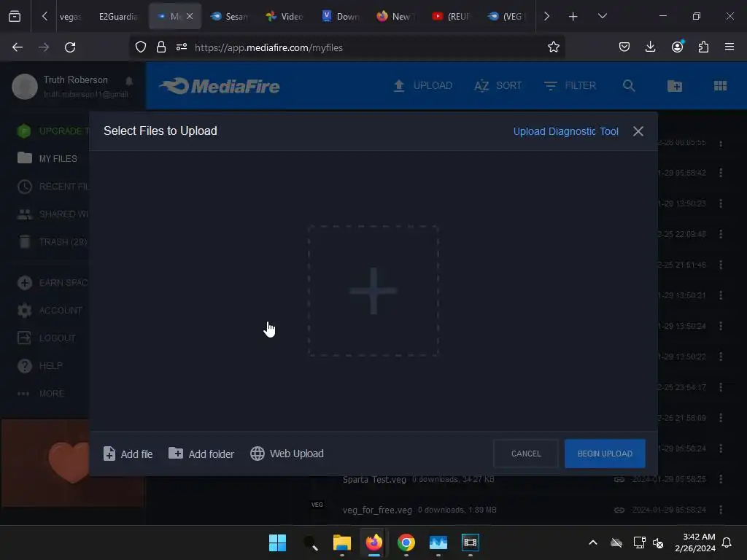Screen dimensions: 747x560
Task: Click the new folder icon in header
Action: pos(675,86)
